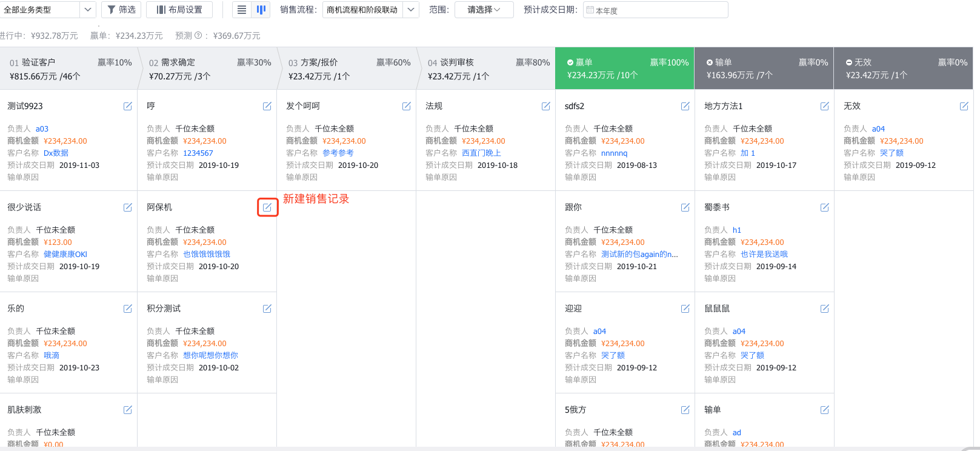Open customer link 也饿饿饿饿饿
The image size is (980, 451).
click(207, 255)
